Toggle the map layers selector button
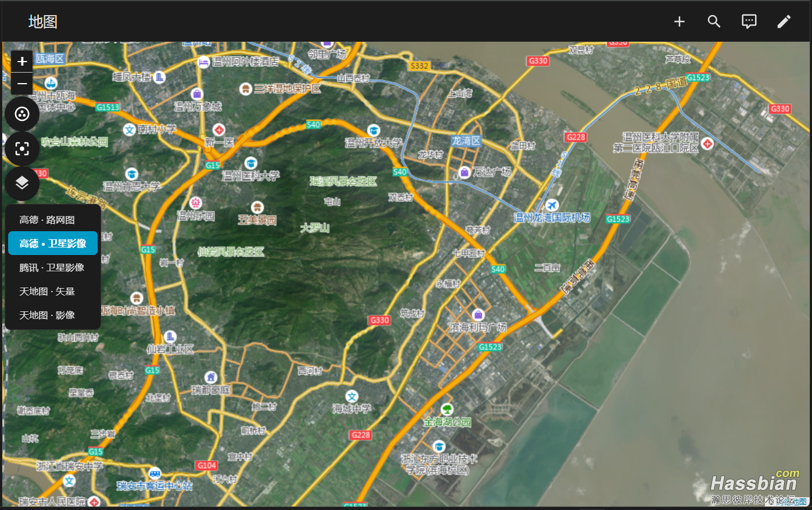The width and height of the screenshot is (812, 510). tap(22, 184)
